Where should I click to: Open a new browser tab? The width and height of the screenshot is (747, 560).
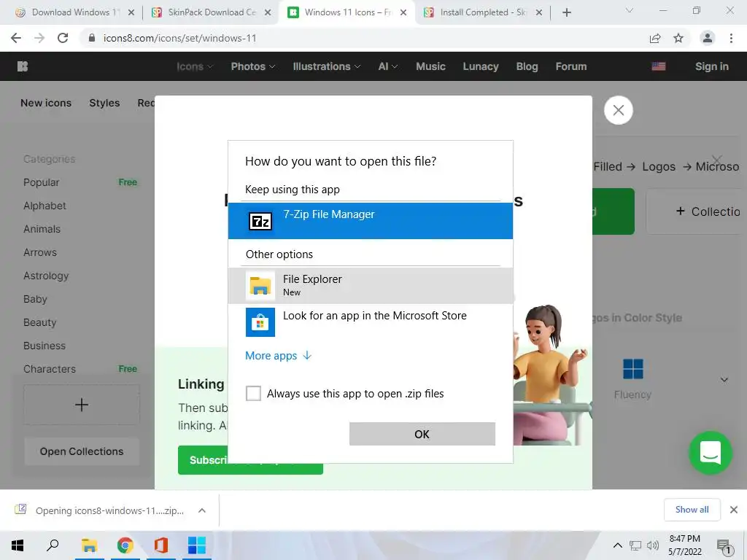click(x=566, y=12)
